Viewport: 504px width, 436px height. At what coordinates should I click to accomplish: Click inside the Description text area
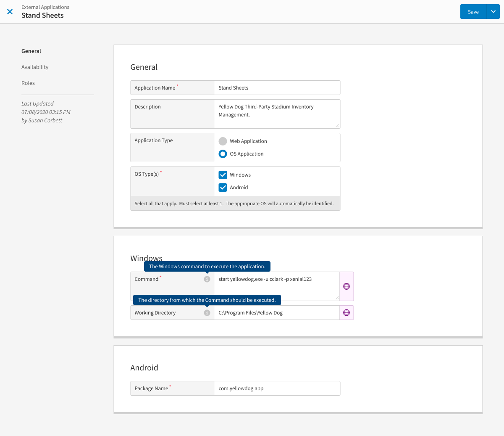(277, 113)
